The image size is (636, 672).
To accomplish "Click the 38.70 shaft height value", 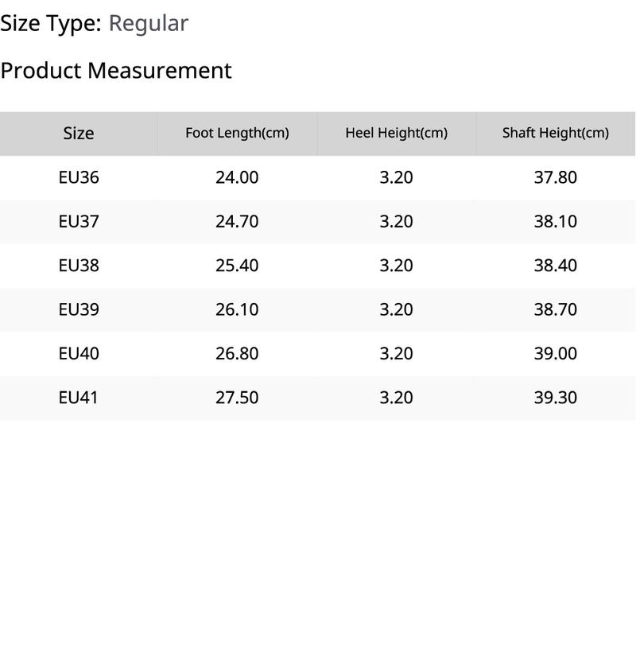I will tap(555, 309).
